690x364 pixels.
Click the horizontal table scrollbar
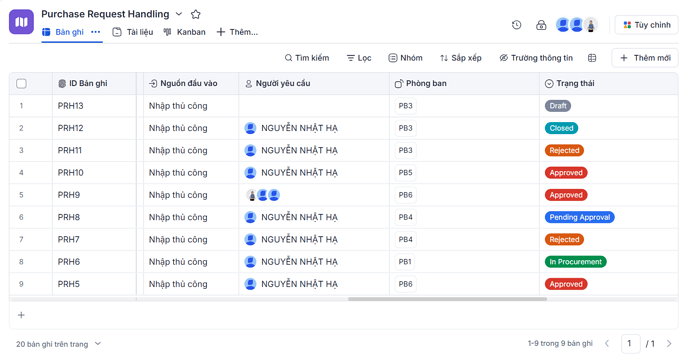pos(447,299)
